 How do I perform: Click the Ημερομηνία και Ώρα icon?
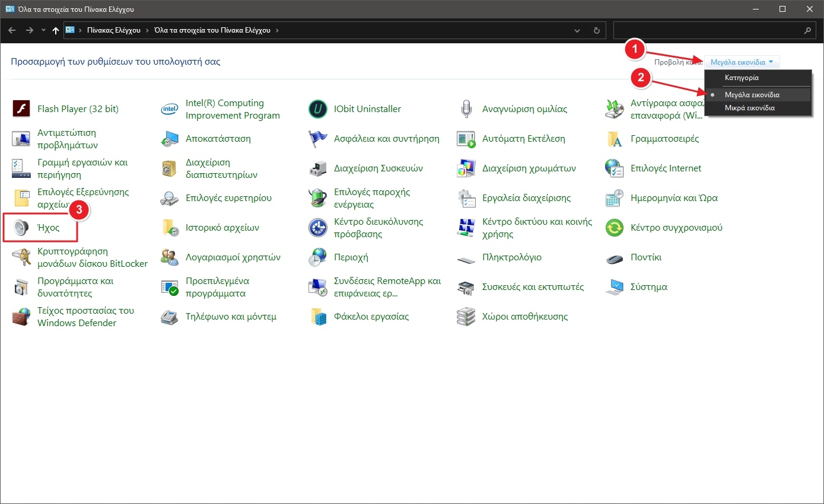615,198
